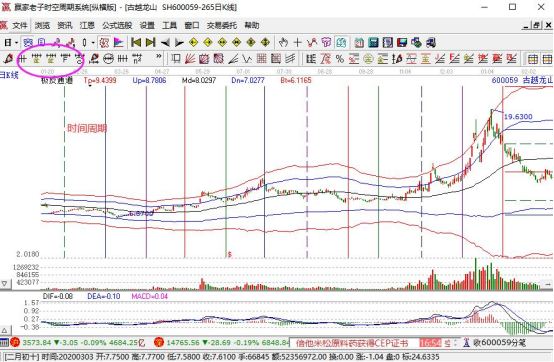The height and width of the screenshot is (362, 554).
Task: Open the 帮助 menu
Action: [252, 25]
